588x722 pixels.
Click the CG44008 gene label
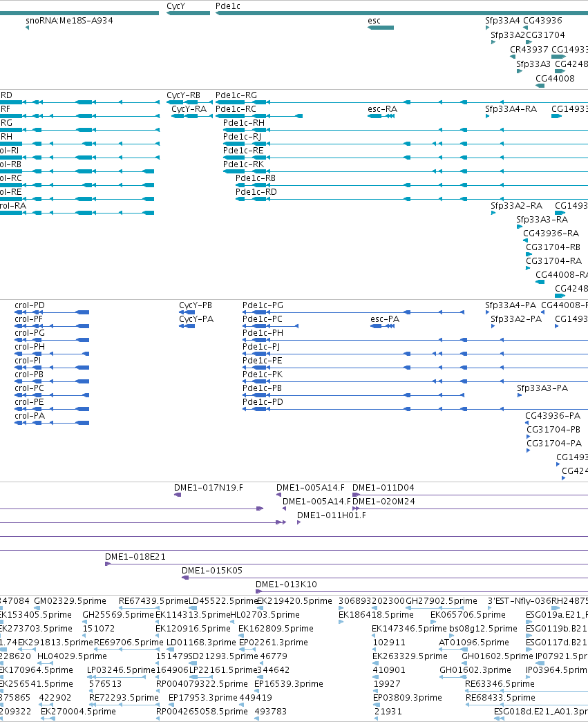click(x=555, y=78)
